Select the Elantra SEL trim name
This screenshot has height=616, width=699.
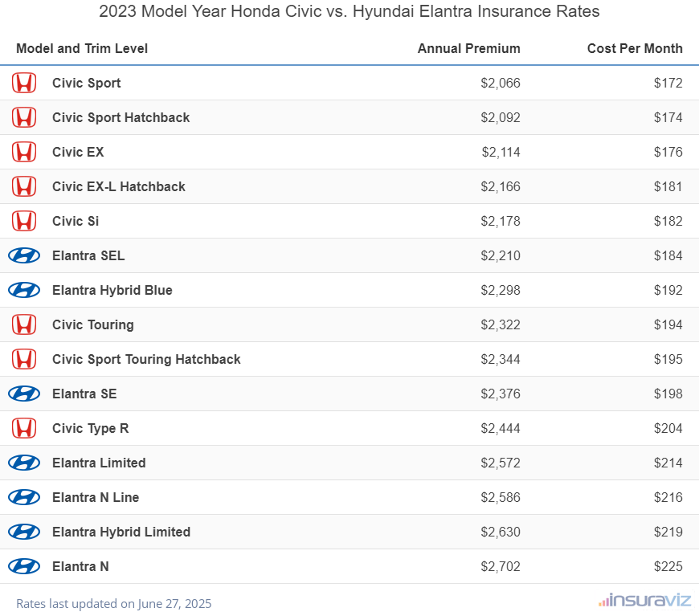88,256
